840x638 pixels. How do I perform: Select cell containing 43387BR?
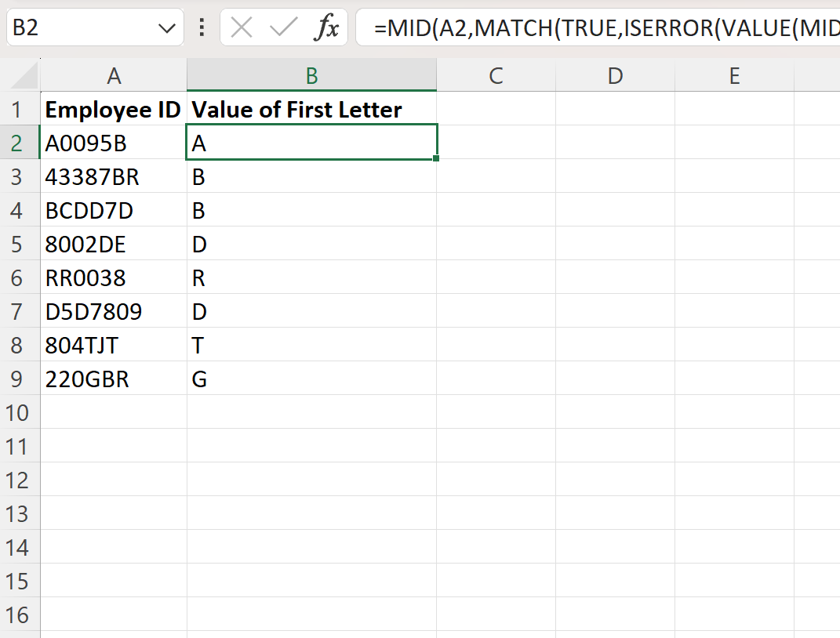pyautogui.click(x=114, y=176)
